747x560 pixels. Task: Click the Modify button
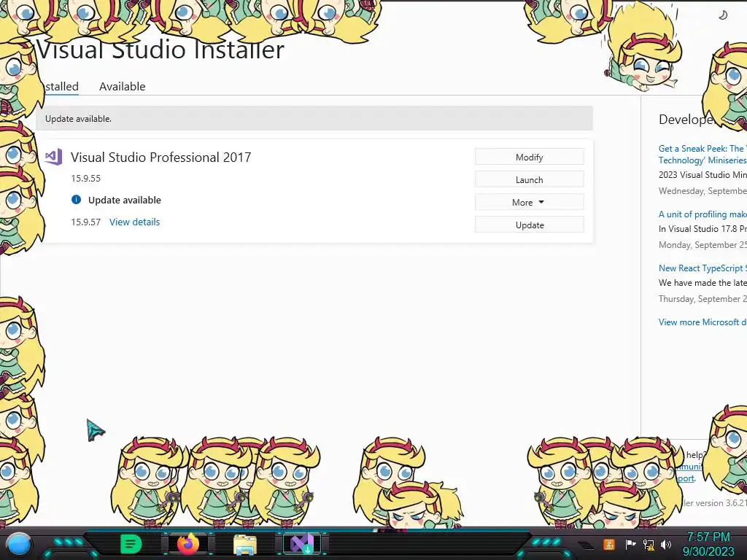tap(530, 157)
